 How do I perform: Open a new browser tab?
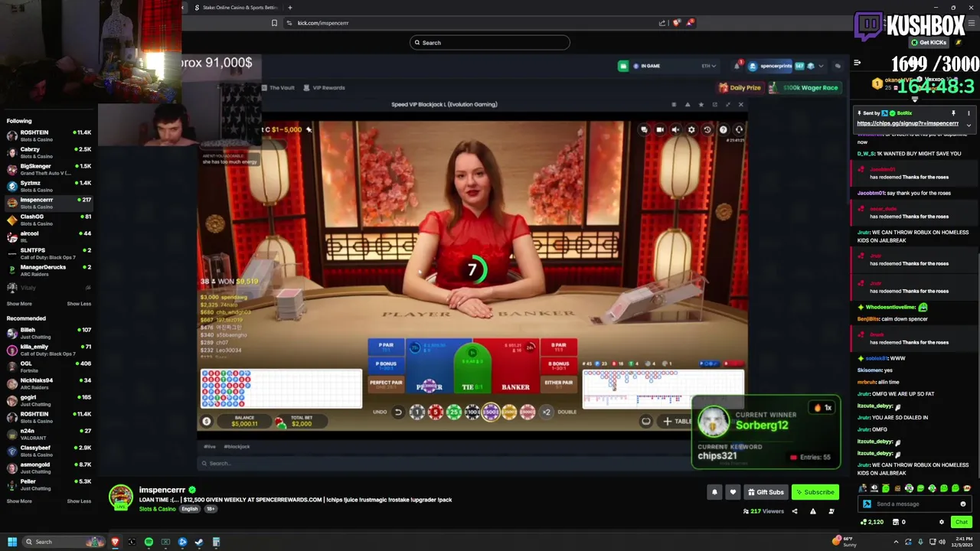[x=289, y=8]
